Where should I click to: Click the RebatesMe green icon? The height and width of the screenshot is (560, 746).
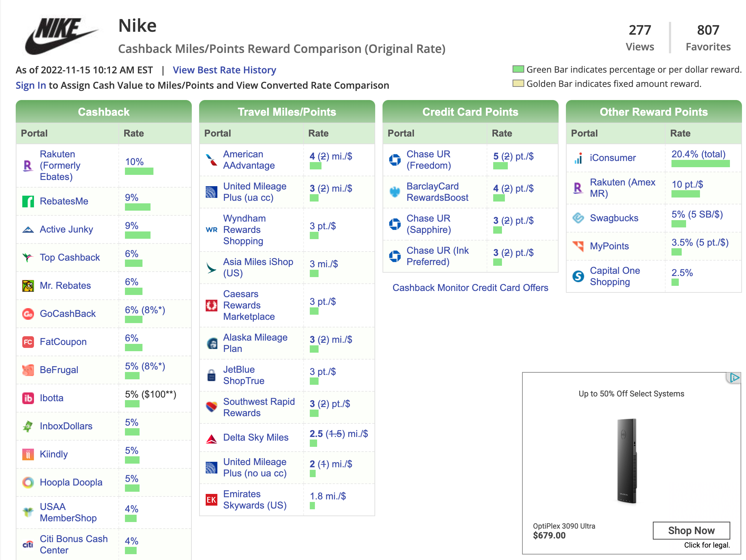coord(28,201)
